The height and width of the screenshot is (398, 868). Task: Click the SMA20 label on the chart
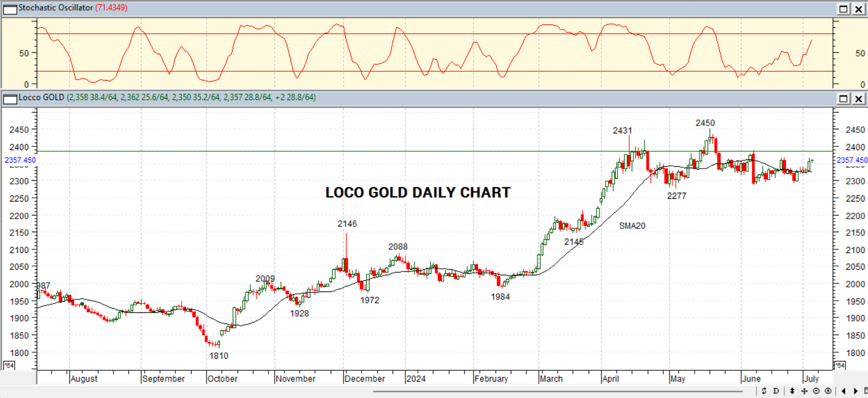(x=632, y=226)
